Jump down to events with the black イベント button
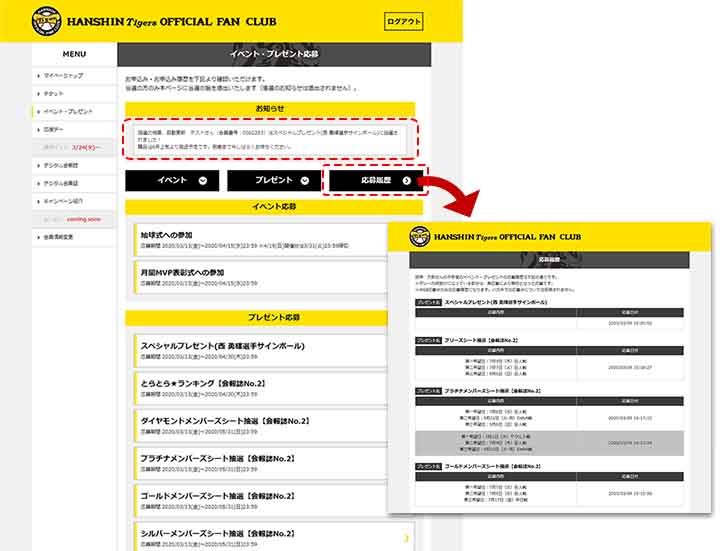 [x=172, y=180]
